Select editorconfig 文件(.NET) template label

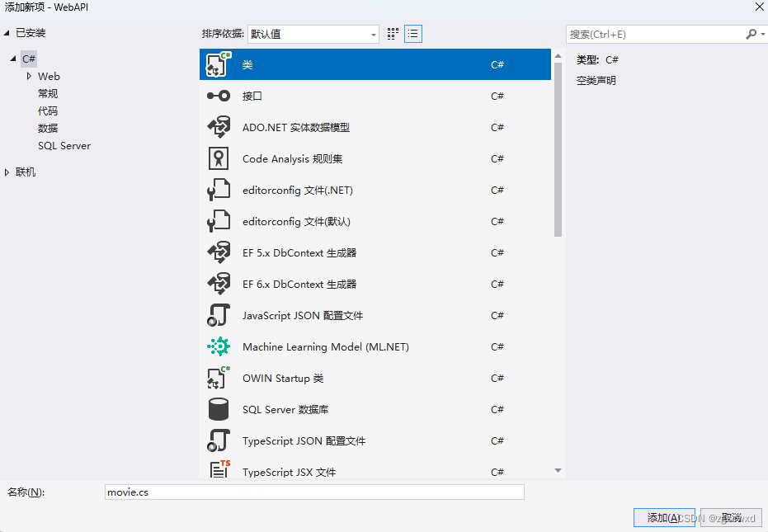click(298, 190)
